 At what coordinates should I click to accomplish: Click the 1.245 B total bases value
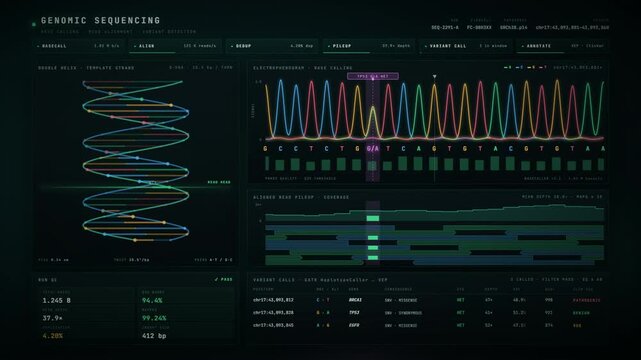tap(56, 300)
